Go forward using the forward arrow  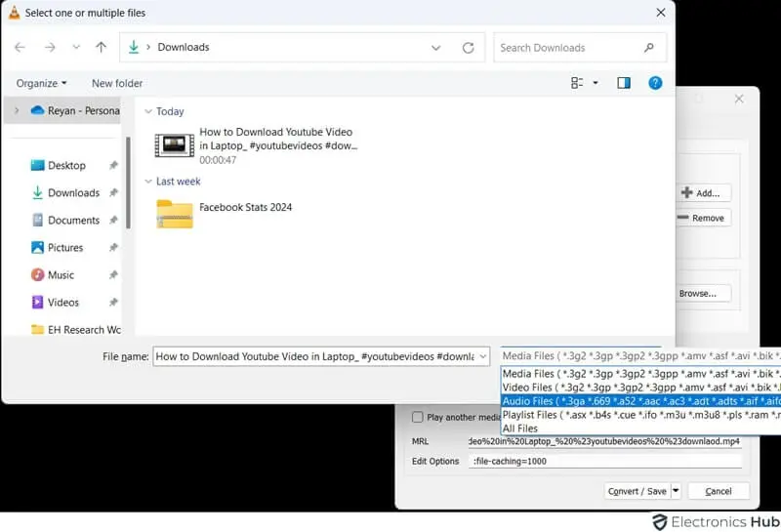pyautogui.click(x=50, y=47)
